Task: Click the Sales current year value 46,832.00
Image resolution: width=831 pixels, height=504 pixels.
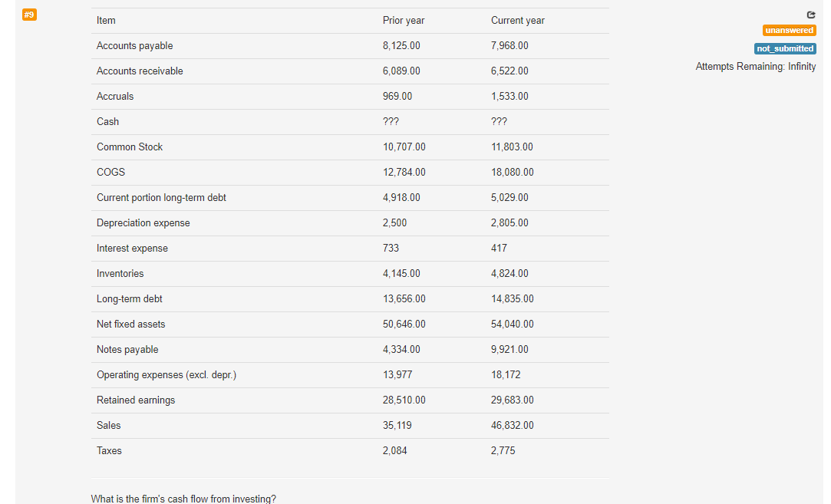Action: [512, 426]
